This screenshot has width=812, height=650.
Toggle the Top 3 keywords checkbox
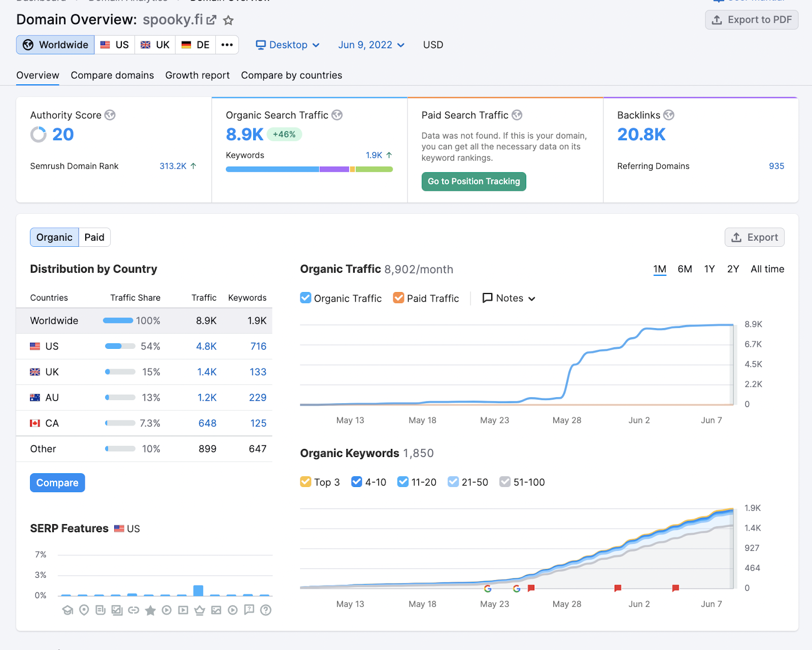pos(306,481)
